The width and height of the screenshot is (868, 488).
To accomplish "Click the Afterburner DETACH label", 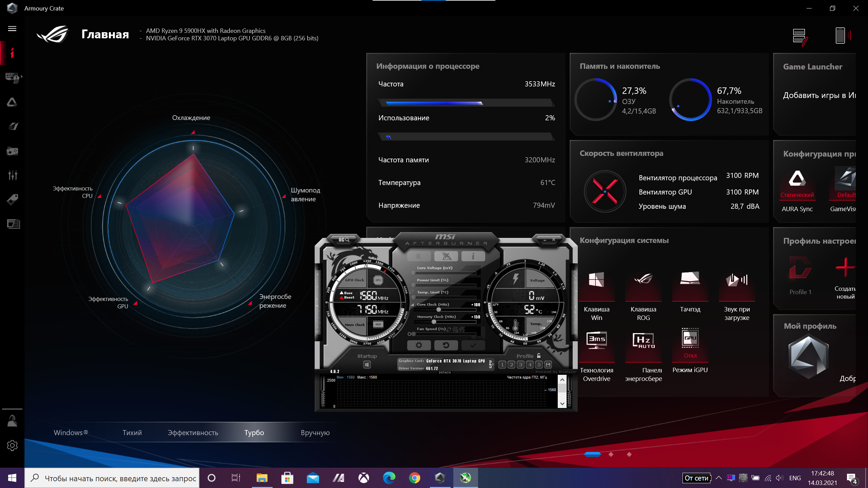I will pyautogui.click(x=445, y=372).
